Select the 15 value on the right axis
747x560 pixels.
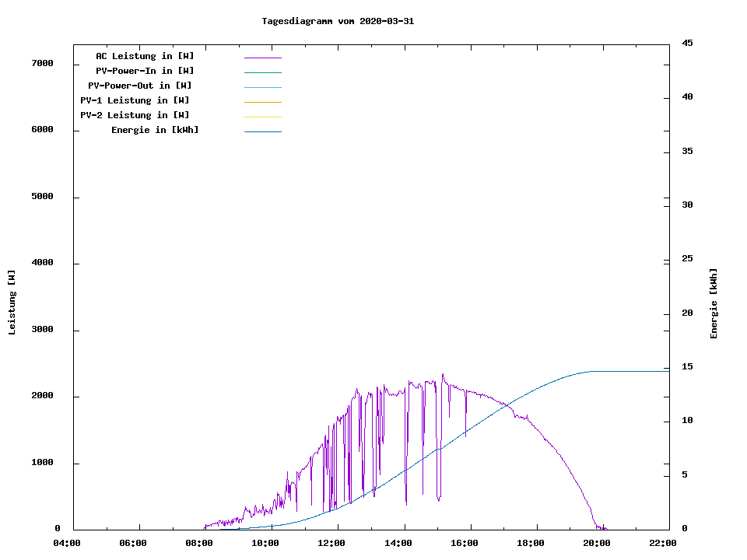coord(688,366)
